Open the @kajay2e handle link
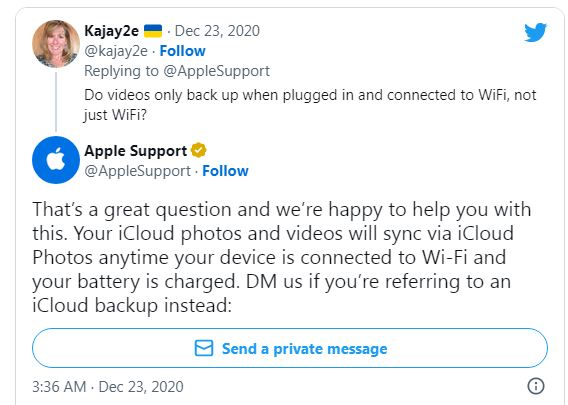This screenshot has width=568, height=405. coord(116,51)
